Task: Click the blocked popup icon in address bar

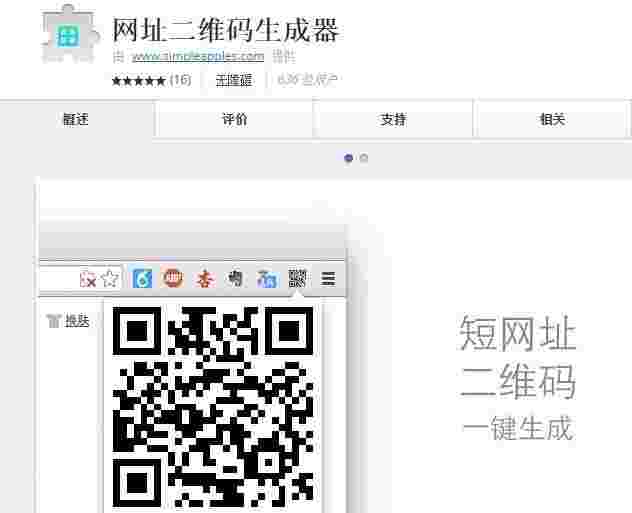Action: click(88, 279)
